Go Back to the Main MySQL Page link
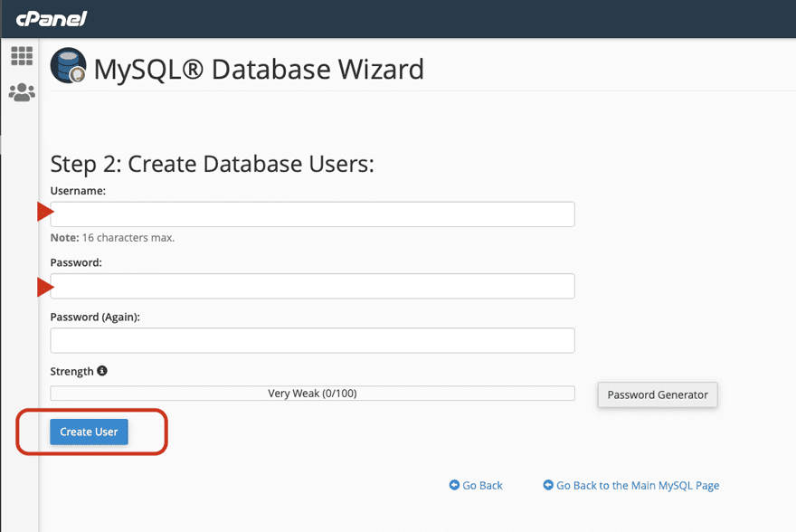Image resolution: width=796 pixels, height=532 pixels. 637,485
